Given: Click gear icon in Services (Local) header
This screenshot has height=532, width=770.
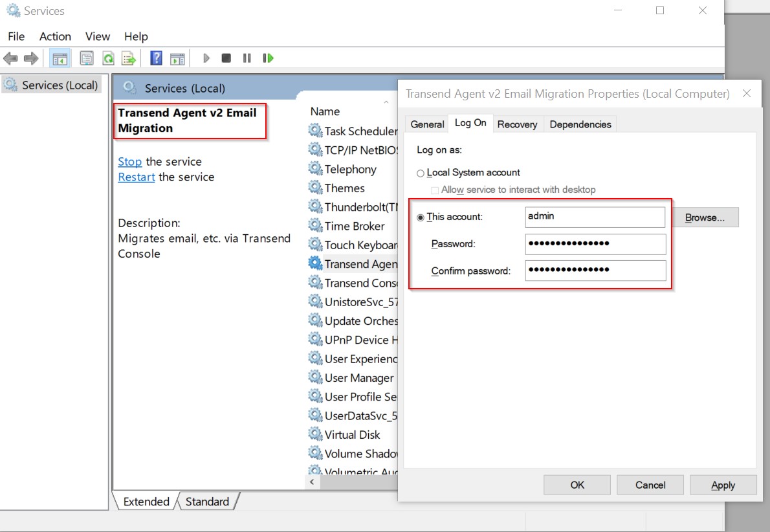Looking at the screenshot, I should click(x=129, y=88).
